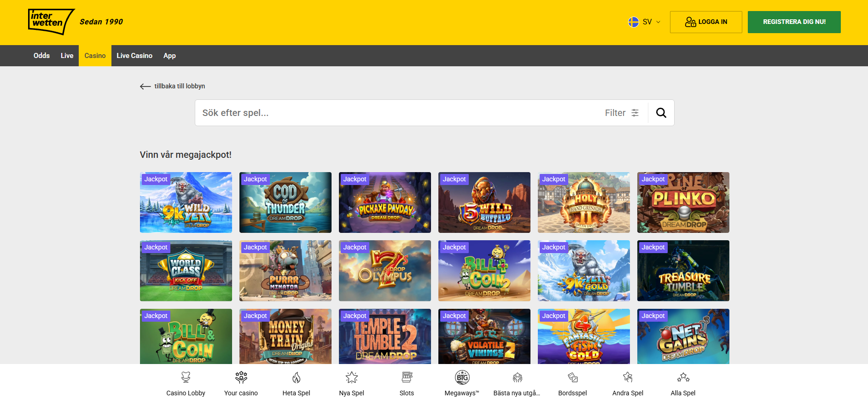868x399 pixels.
Task: Open the 7s Olympus game
Action: pos(385,271)
